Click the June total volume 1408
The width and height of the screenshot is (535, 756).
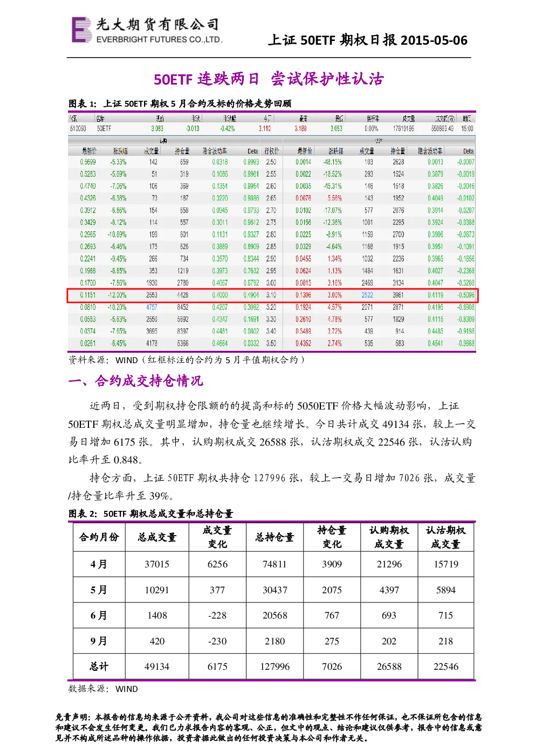point(157,615)
